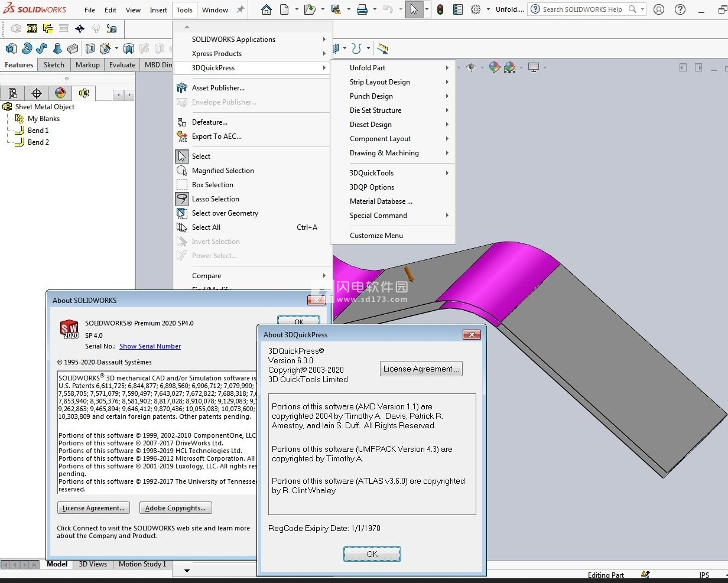
Task: Open dropdown arrow next to Options gear
Action: click(488, 9)
